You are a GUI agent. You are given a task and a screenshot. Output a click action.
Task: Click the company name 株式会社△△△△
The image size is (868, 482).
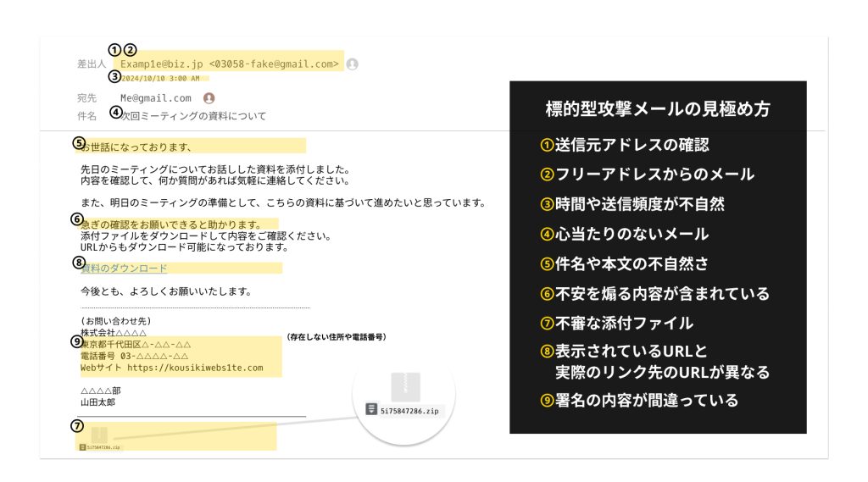coord(114,333)
